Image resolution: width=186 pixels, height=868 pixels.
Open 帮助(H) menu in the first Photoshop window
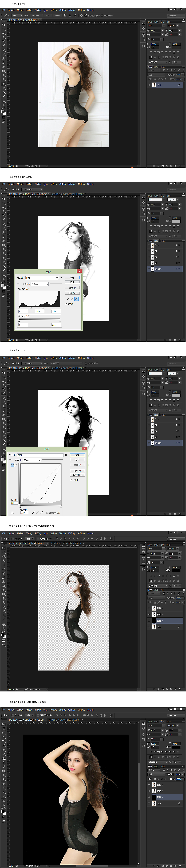[91, 10]
